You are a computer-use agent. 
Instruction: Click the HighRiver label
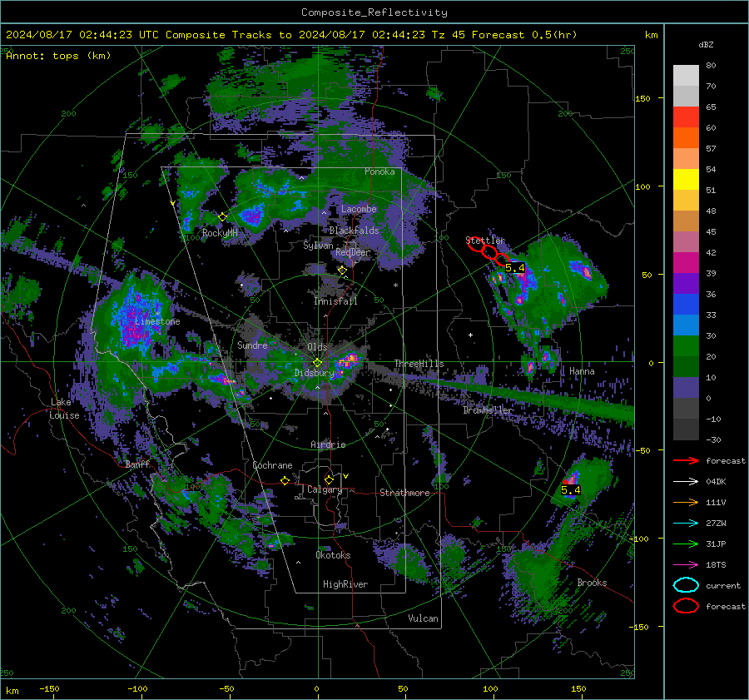click(345, 584)
